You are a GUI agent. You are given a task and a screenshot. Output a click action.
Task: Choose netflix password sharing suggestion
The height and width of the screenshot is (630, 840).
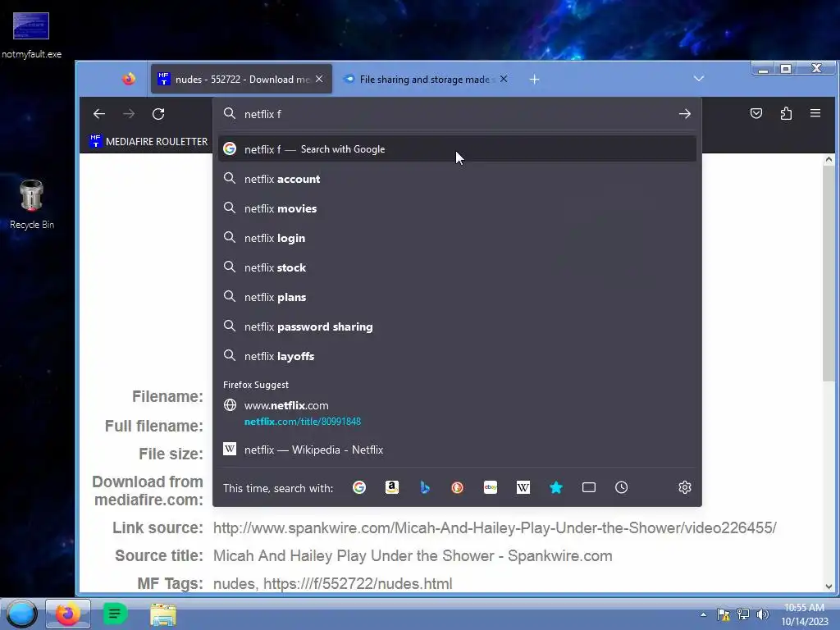(457, 326)
